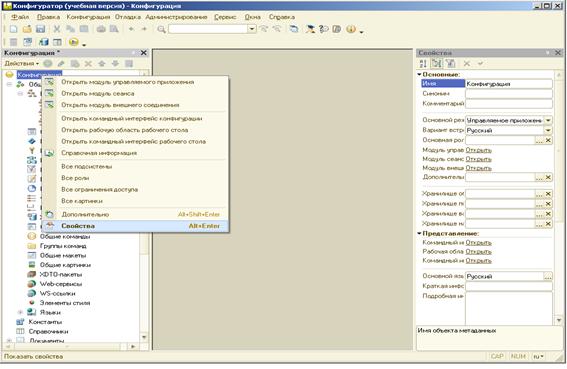This screenshot has width=567, height=369.
Task: Collapse the Основные section triangle
Action: click(419, 74)
